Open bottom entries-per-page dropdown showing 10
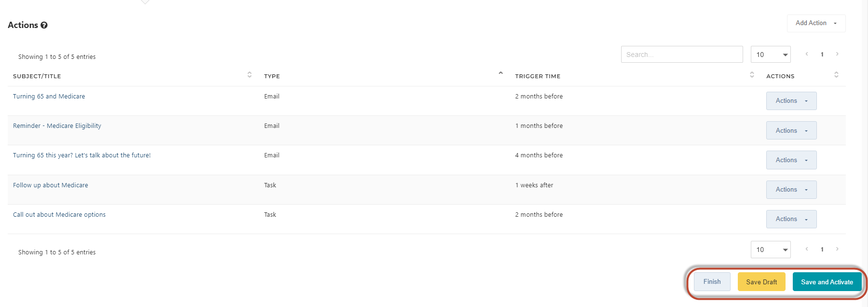 [771, 250]
